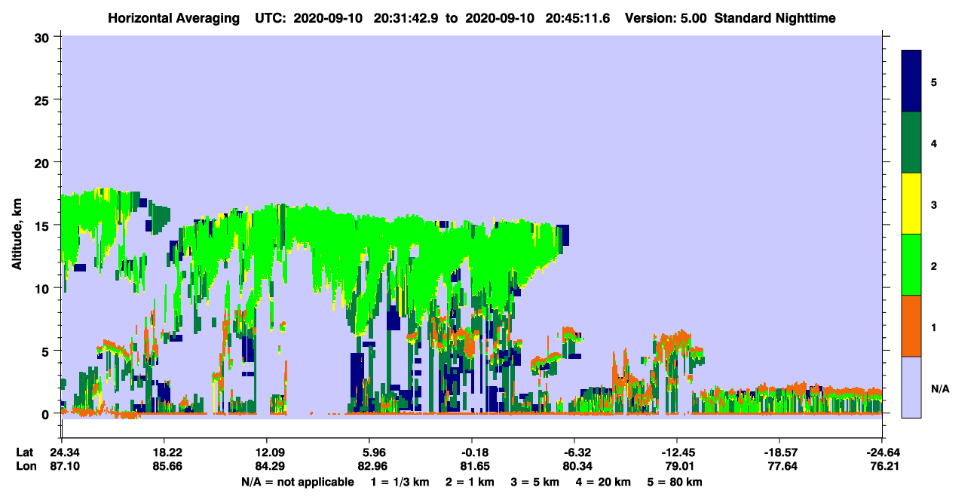Click the dark blue colorbar segment labeled 5
980x503 pixels.
click(911, 81)
